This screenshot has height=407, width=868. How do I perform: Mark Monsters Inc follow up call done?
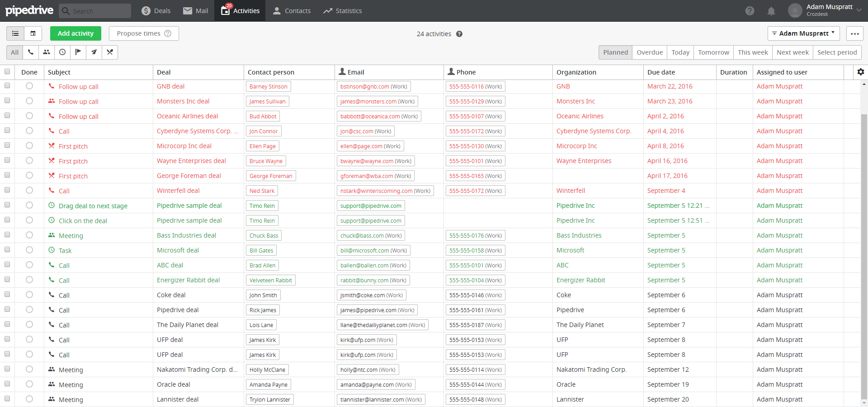coord(29,101)
